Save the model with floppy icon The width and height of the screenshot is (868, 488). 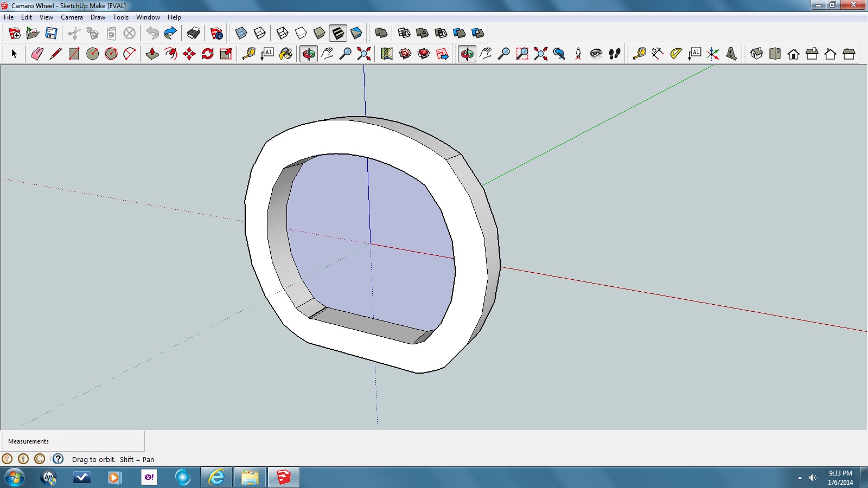[52, 33]
